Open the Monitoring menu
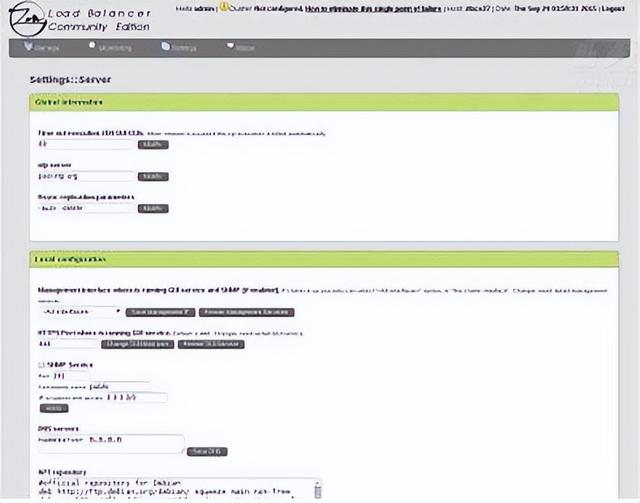Viewport: 640px width, 503px height. 115,47
